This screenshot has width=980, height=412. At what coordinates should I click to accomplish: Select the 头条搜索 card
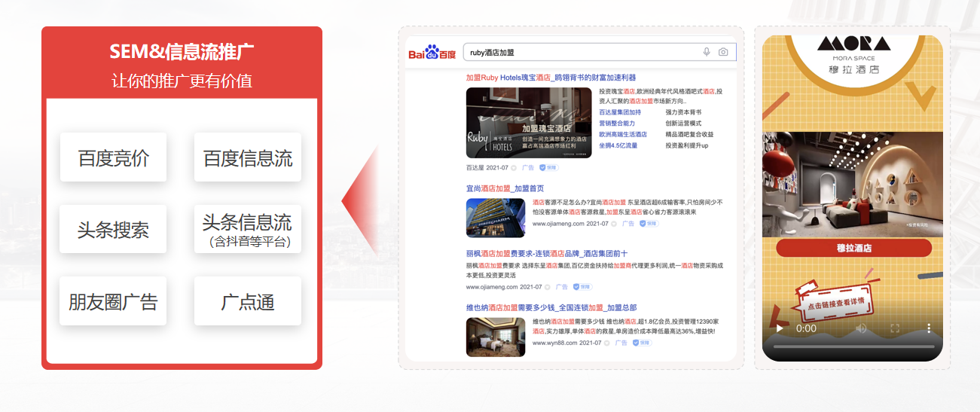coord(113,229)
